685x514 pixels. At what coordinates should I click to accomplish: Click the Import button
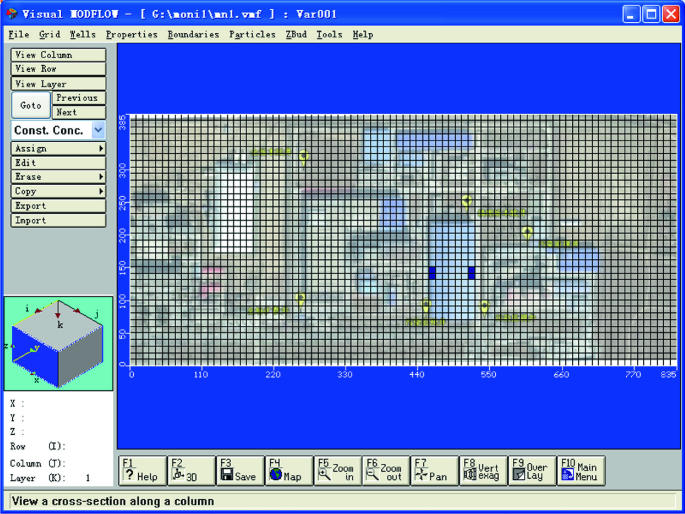pyautogui.click(x=58, y=220)
